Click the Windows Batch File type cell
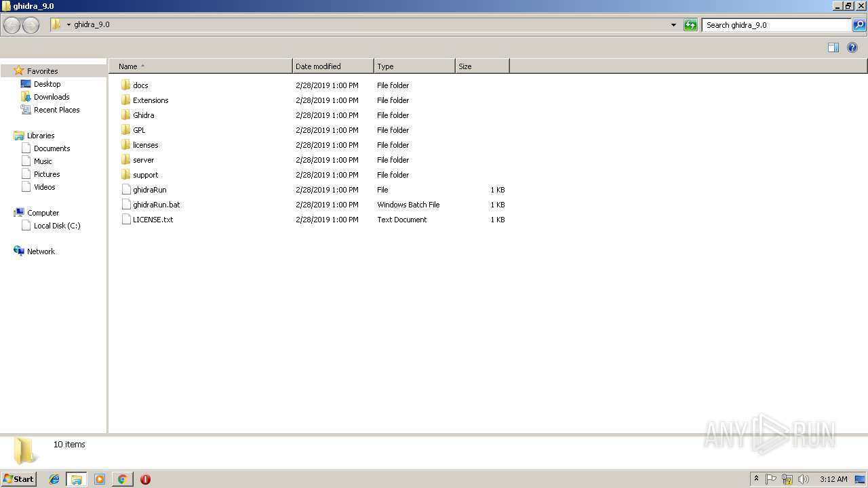Image resolution: width=868 pixels, height=488 pixels. [408, 205]
